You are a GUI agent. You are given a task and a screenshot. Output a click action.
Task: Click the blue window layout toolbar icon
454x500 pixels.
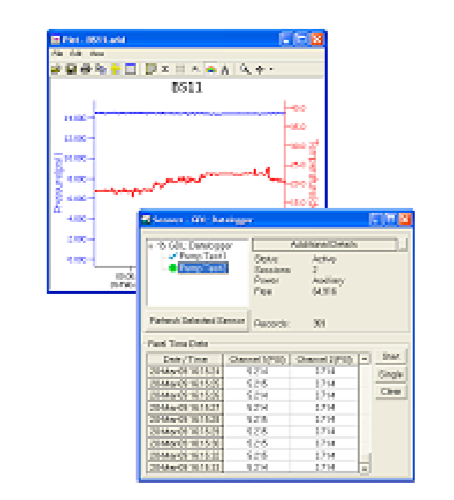click(x=130, y=69)
